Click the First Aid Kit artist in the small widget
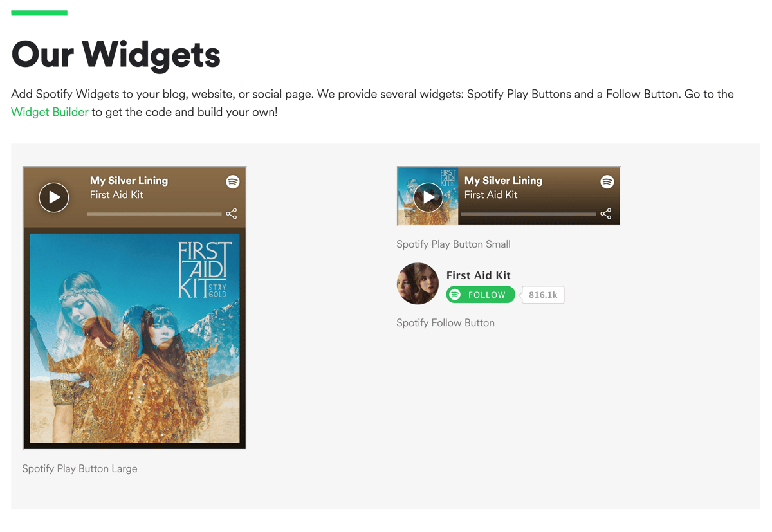Screen dimensions: 772x532 [491, 195]
